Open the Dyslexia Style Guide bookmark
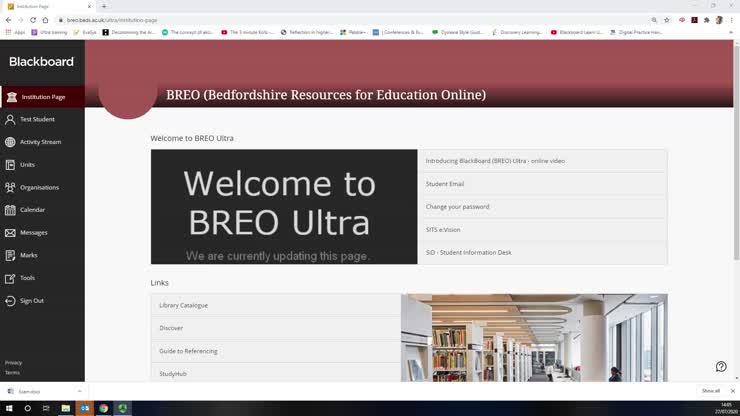 pyautogui.click(x=458, y=33)
